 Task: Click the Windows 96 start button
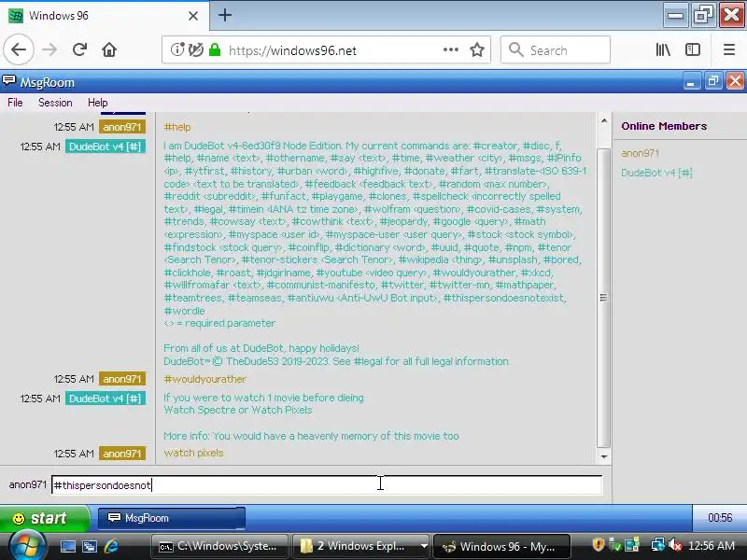44,518
